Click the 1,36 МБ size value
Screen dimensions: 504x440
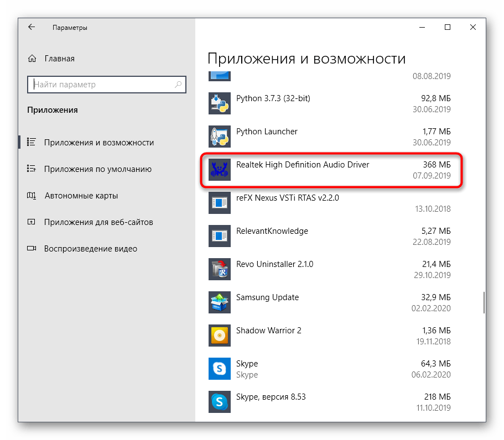[x=437, y=331]
